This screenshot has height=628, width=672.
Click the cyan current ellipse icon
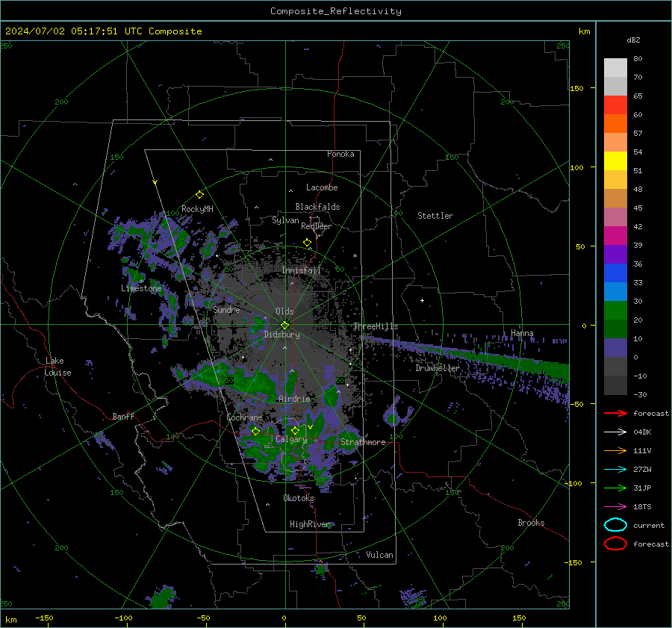(615, 525)
